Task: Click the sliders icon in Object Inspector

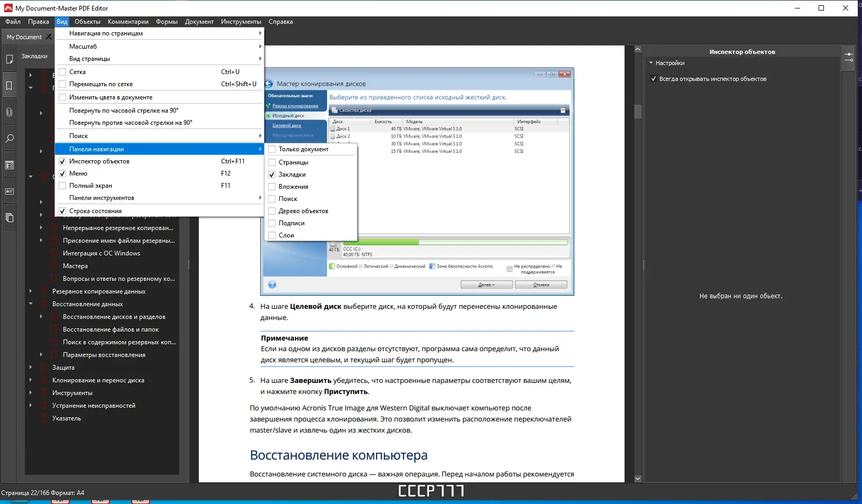Action: (x=849, y=57)
